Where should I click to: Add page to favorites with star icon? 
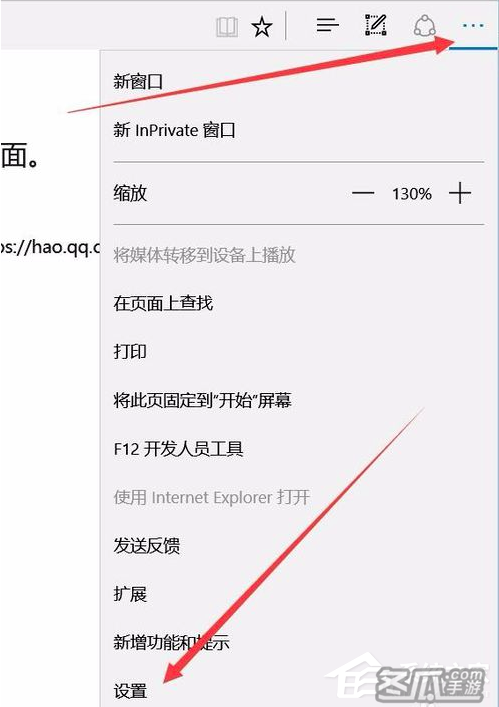262,27
